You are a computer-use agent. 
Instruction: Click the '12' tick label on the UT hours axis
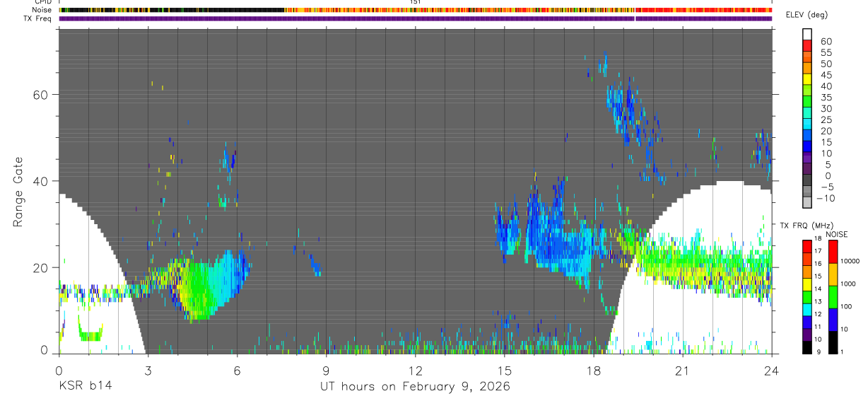coord(415,369)
